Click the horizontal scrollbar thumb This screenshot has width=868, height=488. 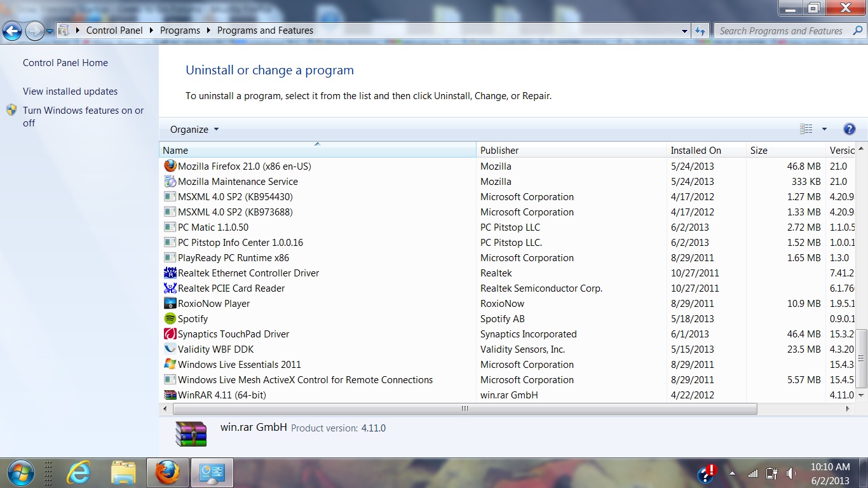[x=465, y=409]
